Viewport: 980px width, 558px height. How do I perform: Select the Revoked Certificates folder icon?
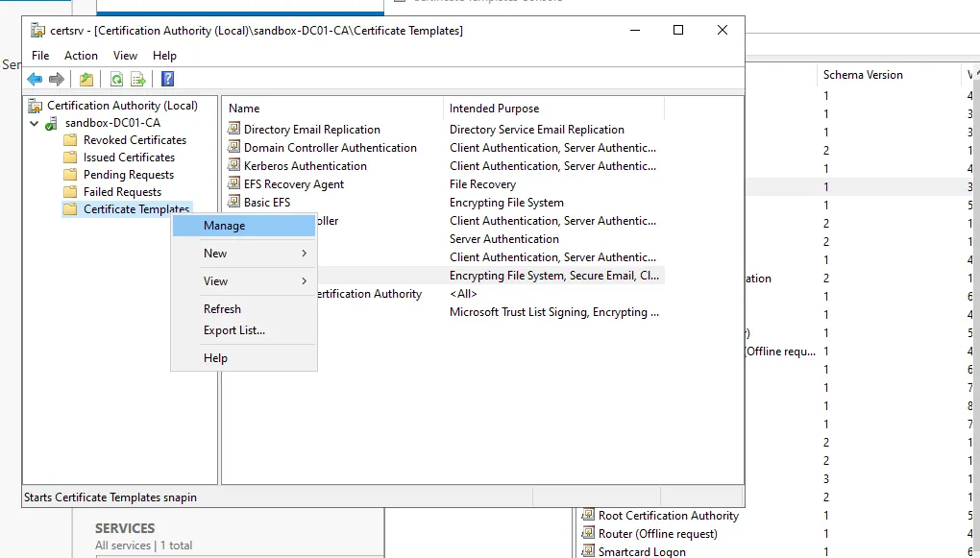pos(70,140)
